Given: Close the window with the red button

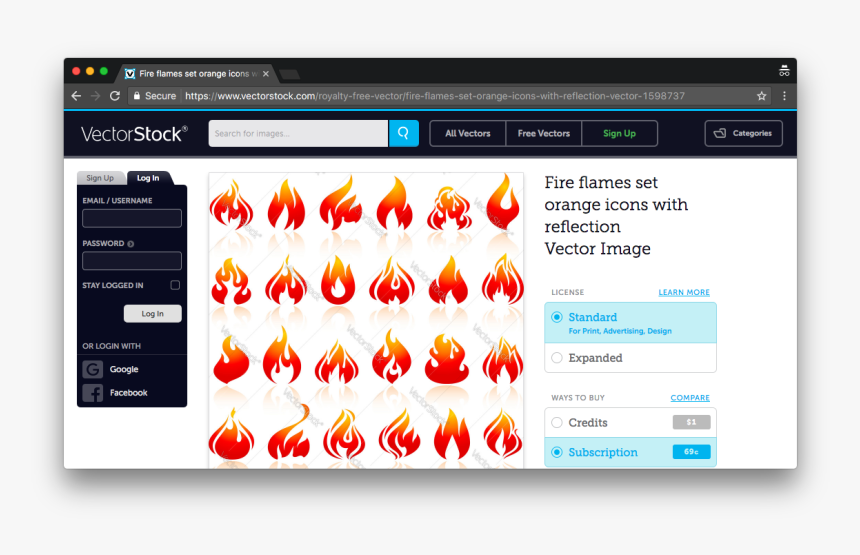Looking at the screenshot, I should tap(76, 71).
